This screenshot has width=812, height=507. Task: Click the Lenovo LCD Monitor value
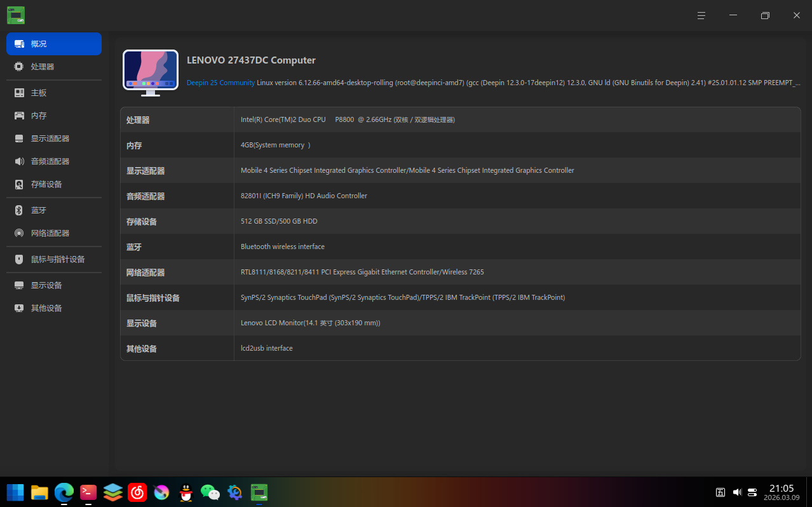311,323
